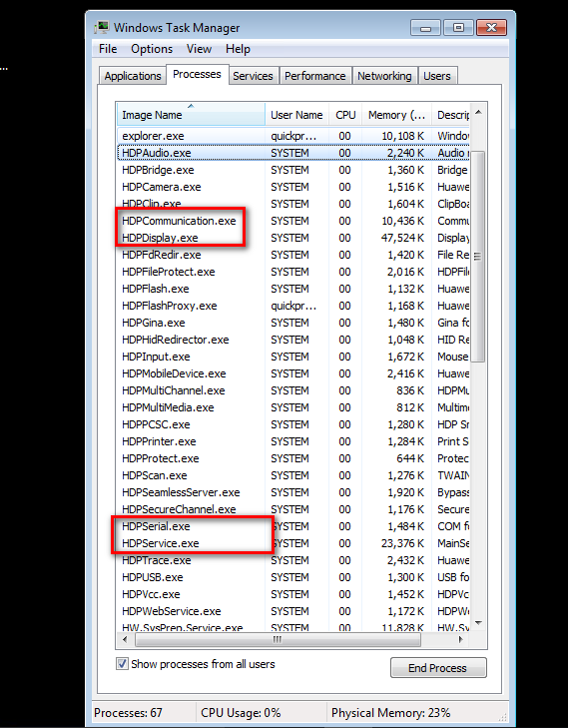Select the HDPSecureChannel.exe process

click(x=293, y=509)
